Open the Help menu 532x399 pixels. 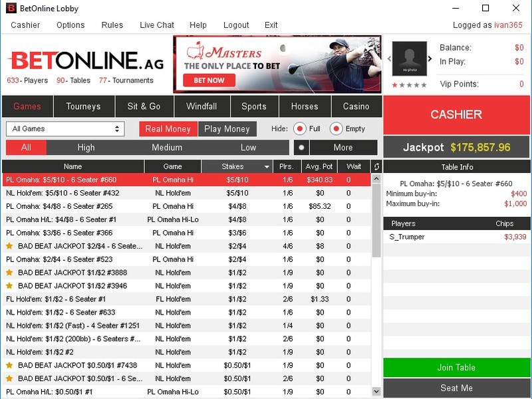198,25
